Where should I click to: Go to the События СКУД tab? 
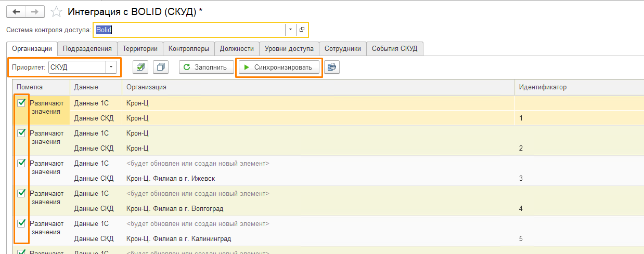(x=394, y=49)
